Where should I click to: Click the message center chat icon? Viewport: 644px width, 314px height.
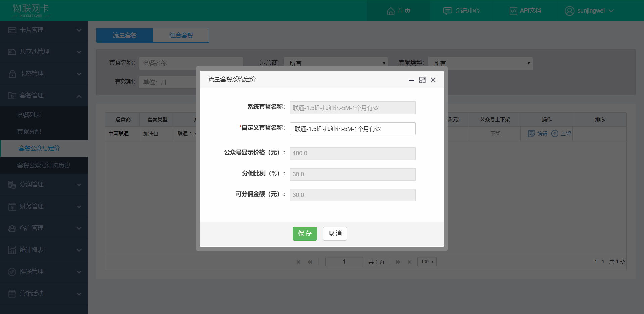click(x=447, y=11)
